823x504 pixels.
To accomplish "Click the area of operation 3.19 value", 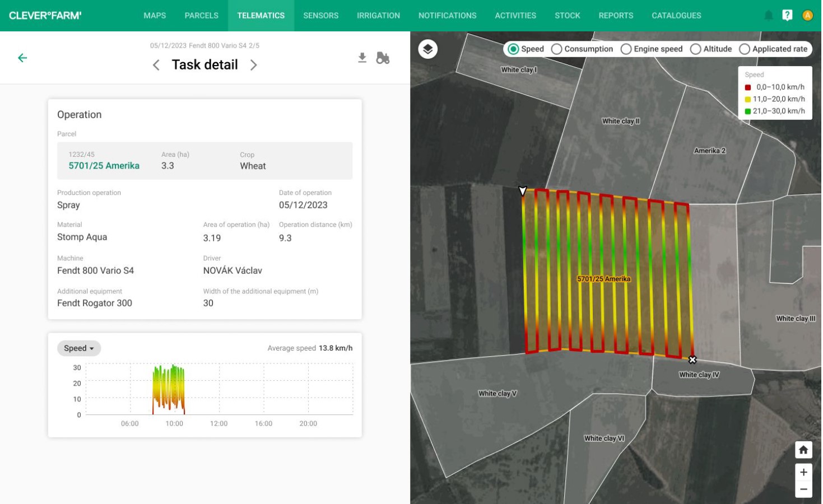I will click(212, 238).
